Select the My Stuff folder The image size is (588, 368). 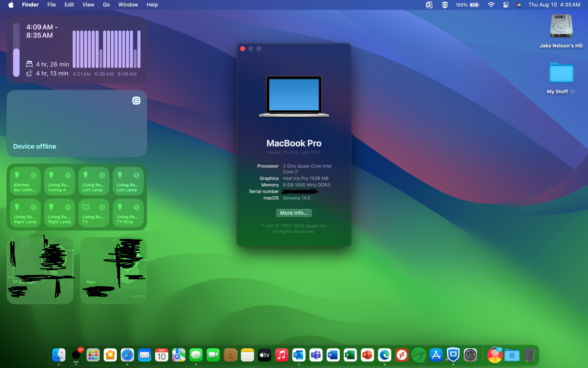(x=561, y=73)
